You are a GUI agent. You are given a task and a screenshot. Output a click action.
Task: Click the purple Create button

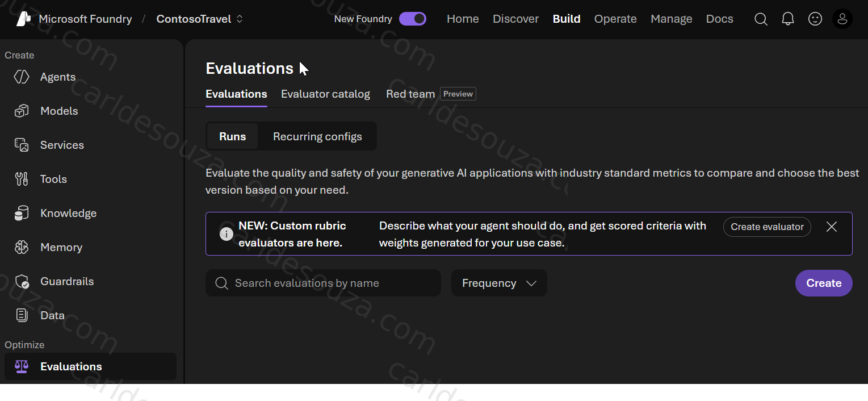[824, 283]
